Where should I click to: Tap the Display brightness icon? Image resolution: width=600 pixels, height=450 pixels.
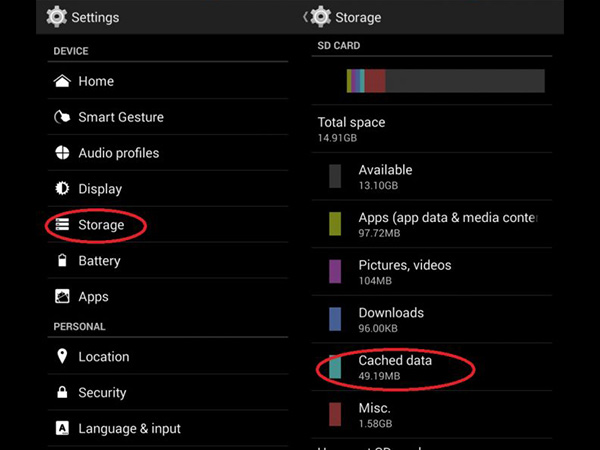(x=61, y=189)
